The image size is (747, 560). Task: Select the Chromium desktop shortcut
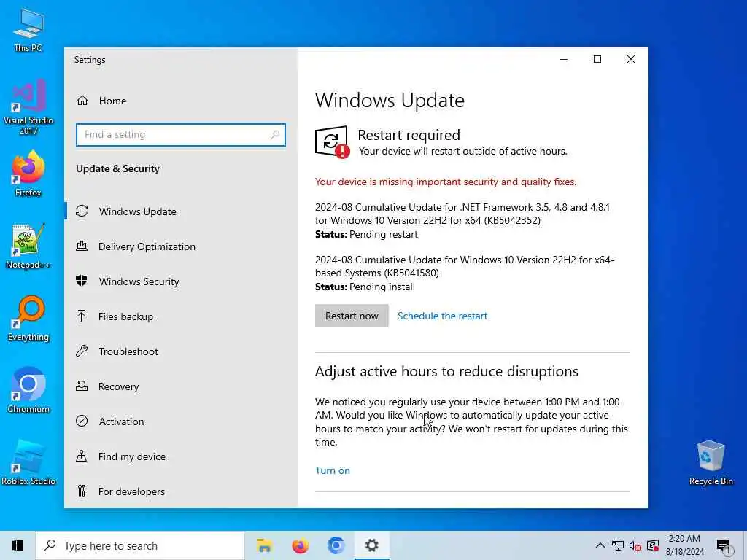[x=28, y=391]
